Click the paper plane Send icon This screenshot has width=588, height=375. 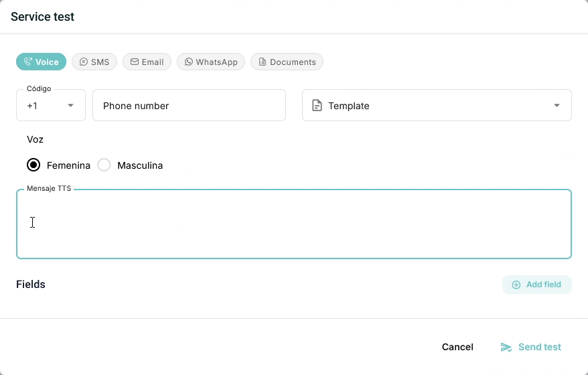[506, 348]
